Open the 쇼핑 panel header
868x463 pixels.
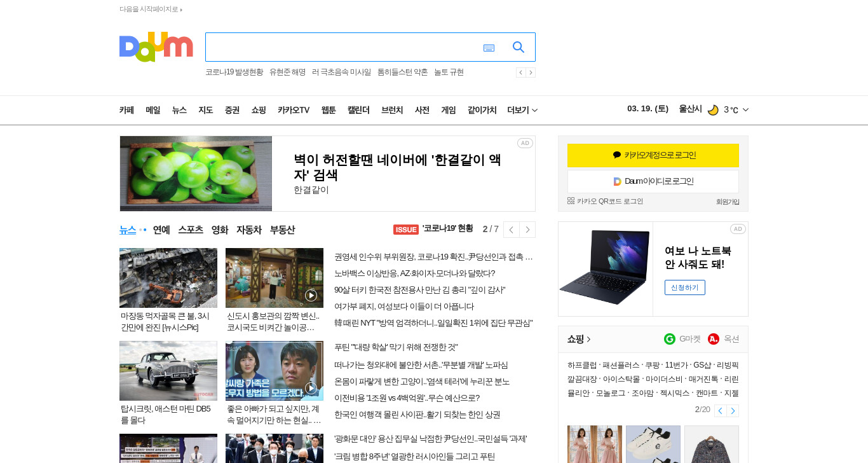click(x=579, y=339)
